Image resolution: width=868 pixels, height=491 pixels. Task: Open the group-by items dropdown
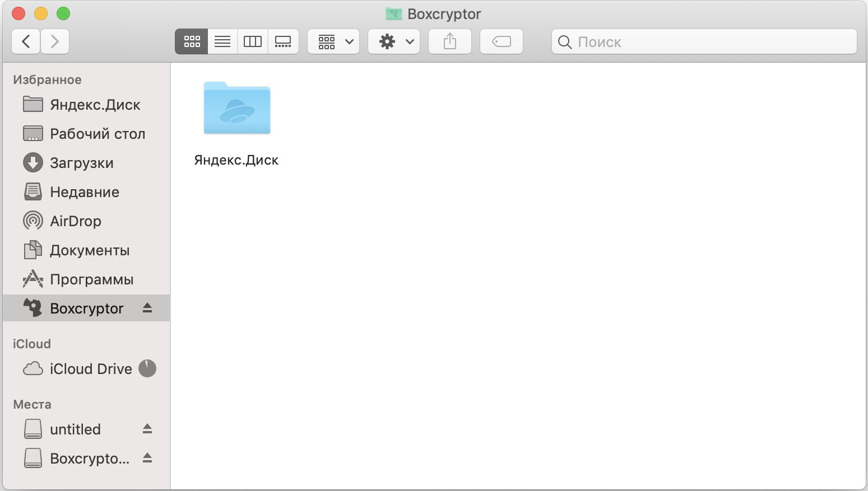point(333,41)
